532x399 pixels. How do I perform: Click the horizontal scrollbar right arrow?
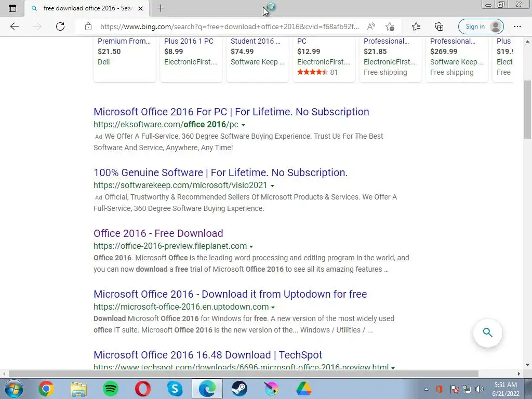point(519,374)
